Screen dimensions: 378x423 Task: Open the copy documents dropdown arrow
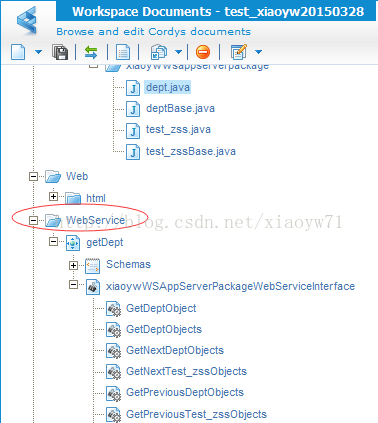point(179,52)
